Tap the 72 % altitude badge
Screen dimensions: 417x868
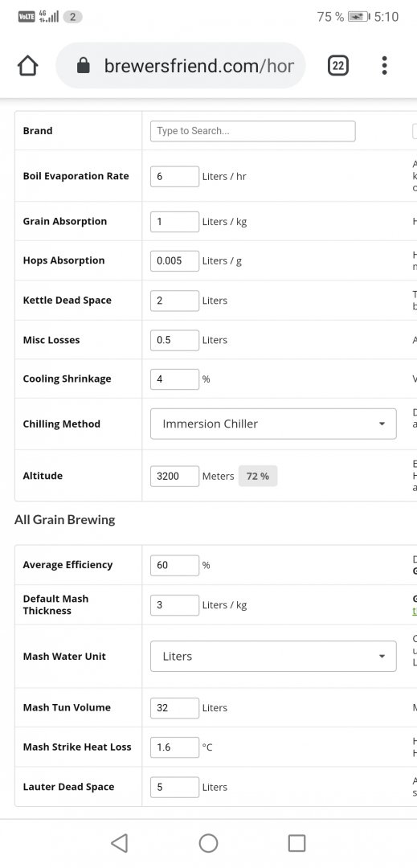tap(258, 476)
